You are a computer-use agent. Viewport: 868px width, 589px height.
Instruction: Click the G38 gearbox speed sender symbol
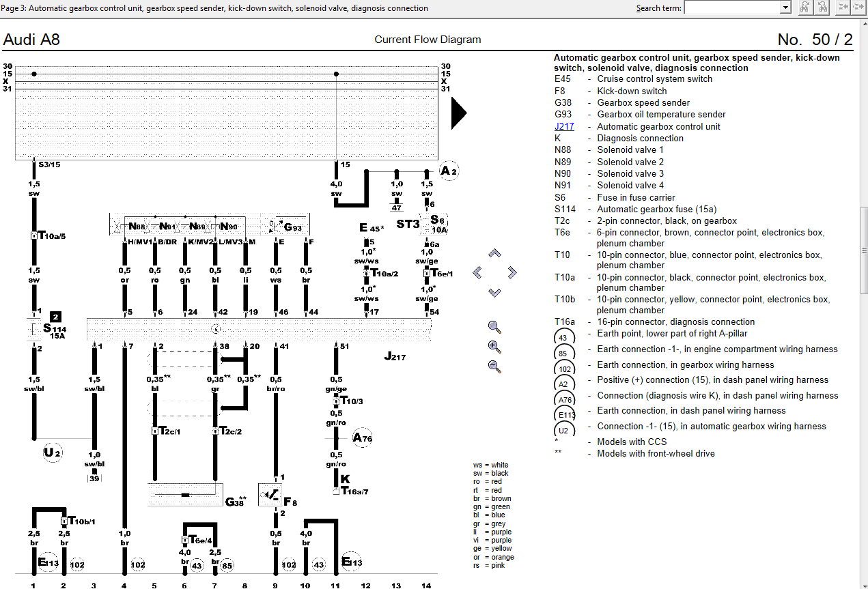click(185, 493)
